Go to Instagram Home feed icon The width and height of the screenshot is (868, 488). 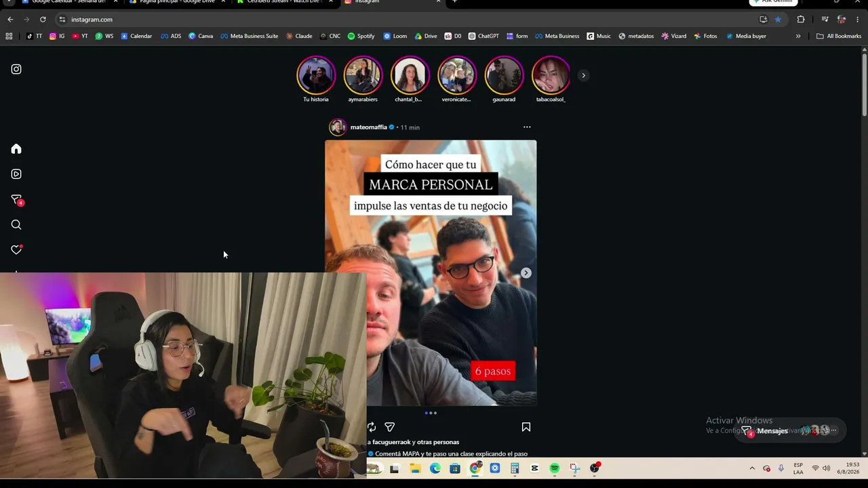point(16,149)
